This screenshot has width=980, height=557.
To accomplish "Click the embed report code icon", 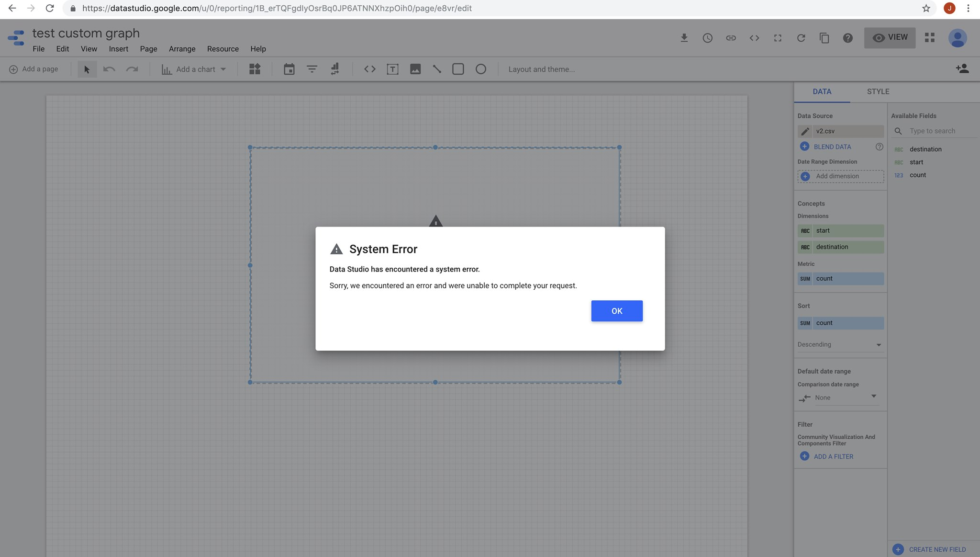I will [754, 38].
